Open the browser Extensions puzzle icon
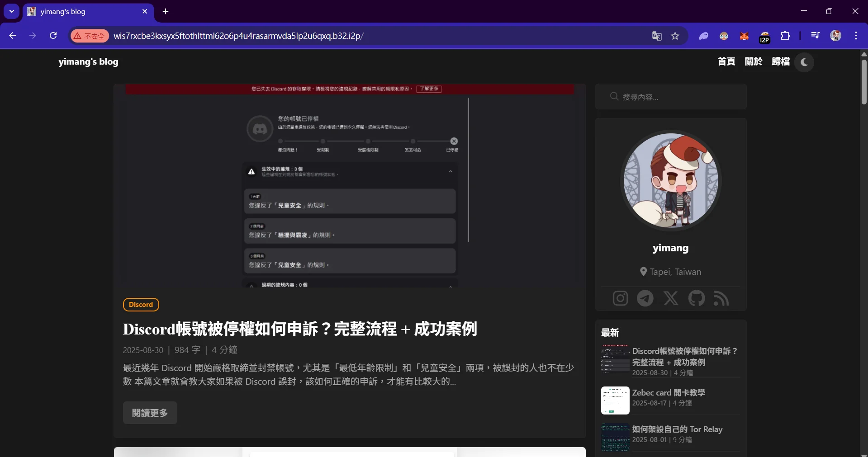 click(785, 36)
